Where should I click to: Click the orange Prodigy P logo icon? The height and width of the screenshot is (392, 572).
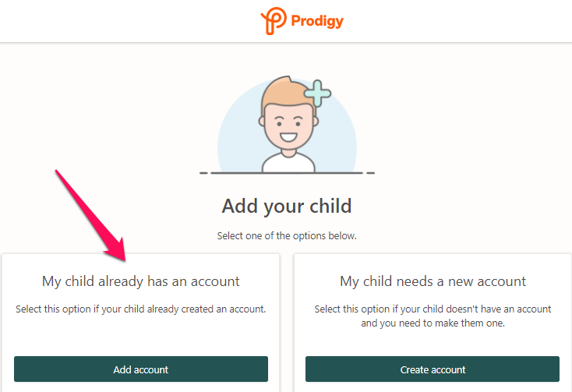tap(274, 21)
